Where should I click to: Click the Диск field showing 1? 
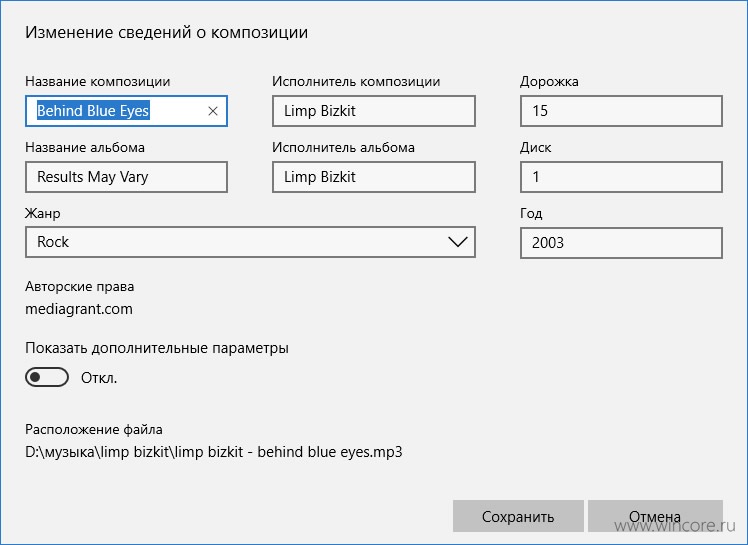tap(621, 177)
